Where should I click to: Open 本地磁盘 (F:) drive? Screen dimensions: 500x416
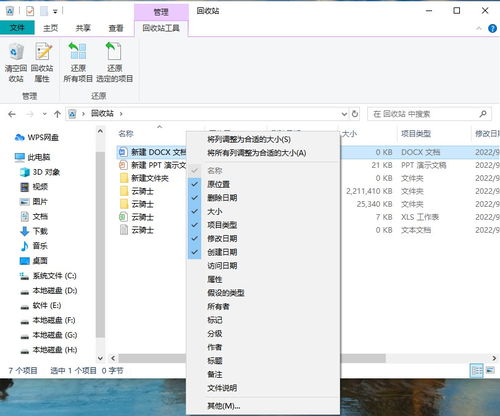pos(48,320)
